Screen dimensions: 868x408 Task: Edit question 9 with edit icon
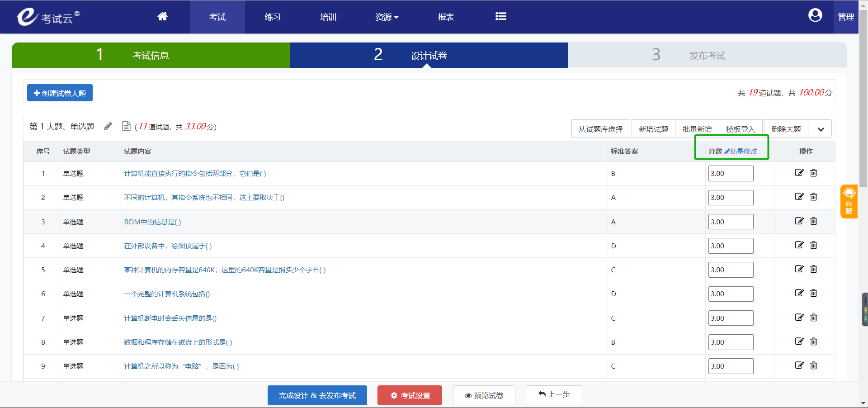tap(799, 365)
